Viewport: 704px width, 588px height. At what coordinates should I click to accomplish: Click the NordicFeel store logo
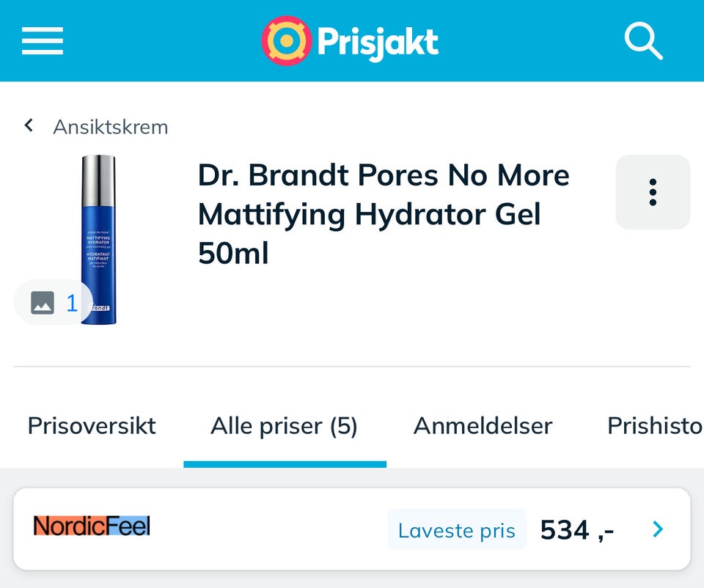click(92, 526)
